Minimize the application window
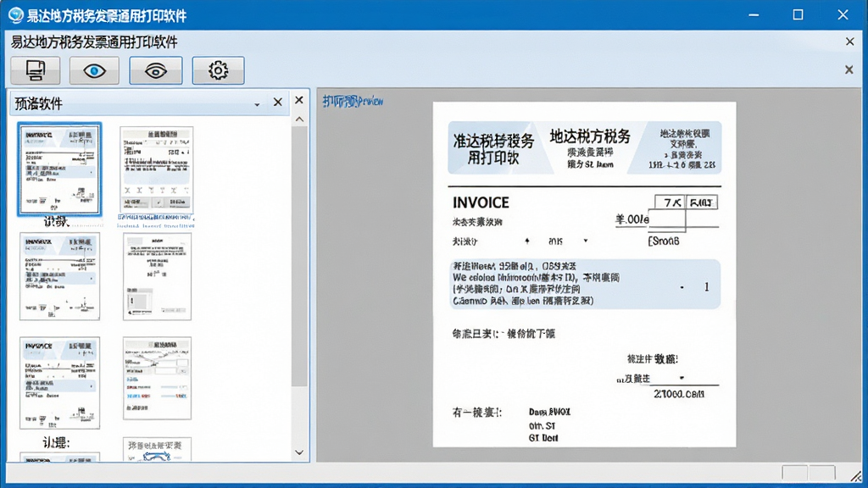 point(754,15)
